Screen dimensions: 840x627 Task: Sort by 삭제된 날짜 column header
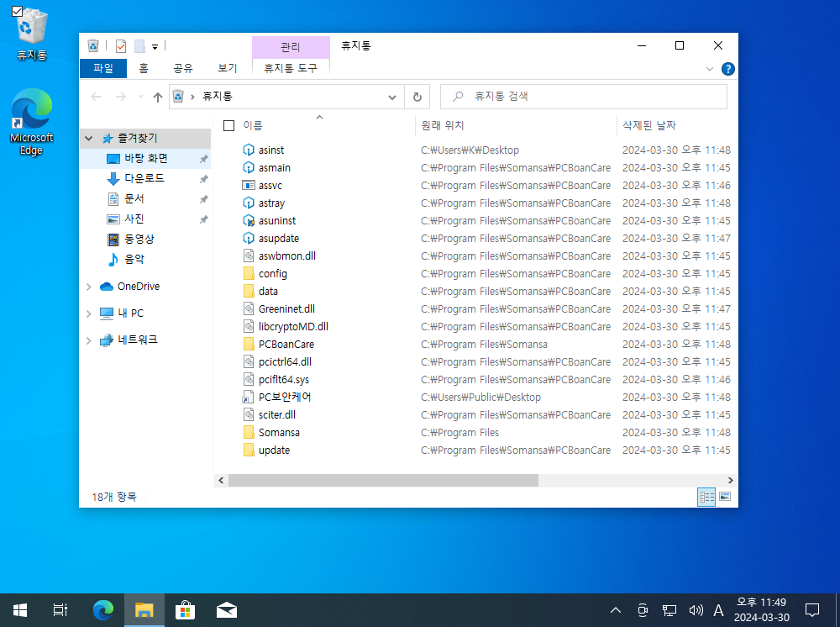pos(649,125)
